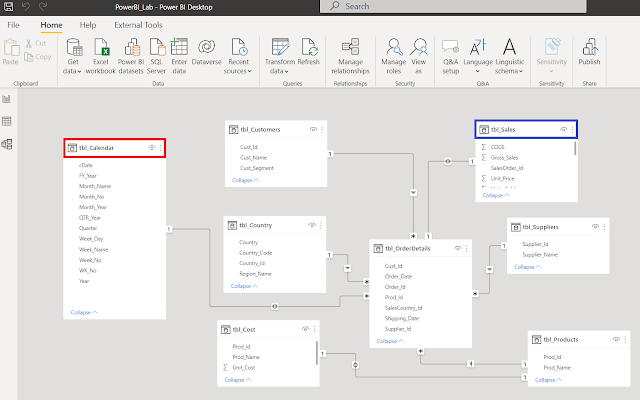Click the tbl_Sales field list scrollbar
640x400 pixels.
pos(575,148)
